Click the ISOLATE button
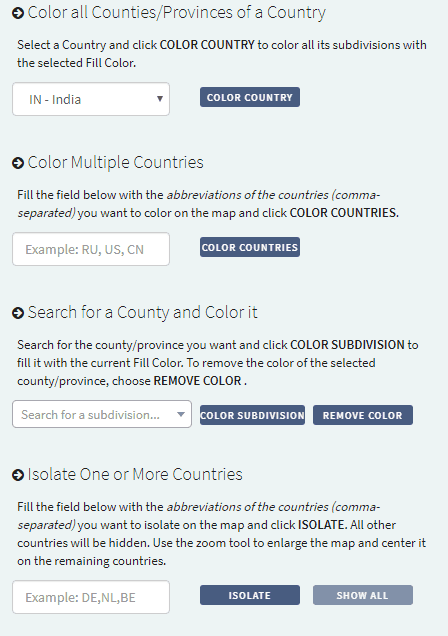This screenshot has width=448, height=636. click(250, 595)
